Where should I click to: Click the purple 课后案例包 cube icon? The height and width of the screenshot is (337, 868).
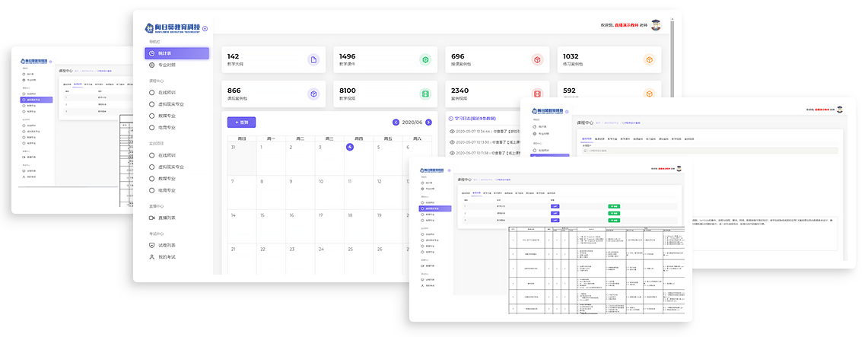tap(313, 94)
